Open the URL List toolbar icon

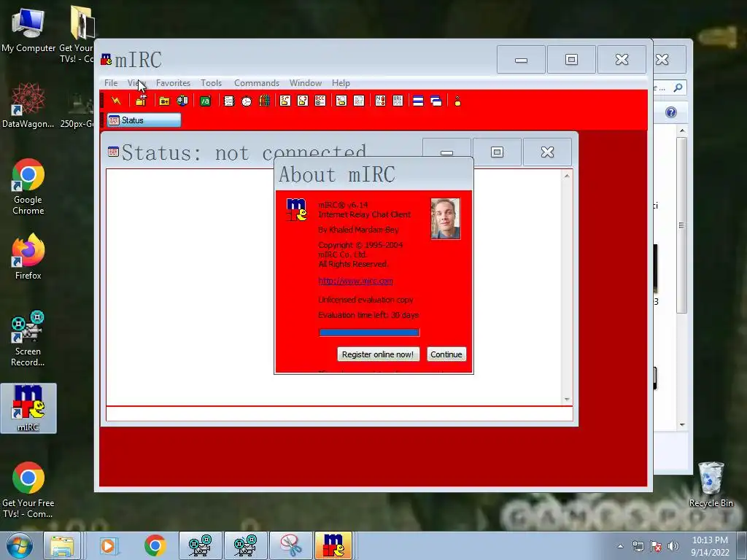click(398, 101)
